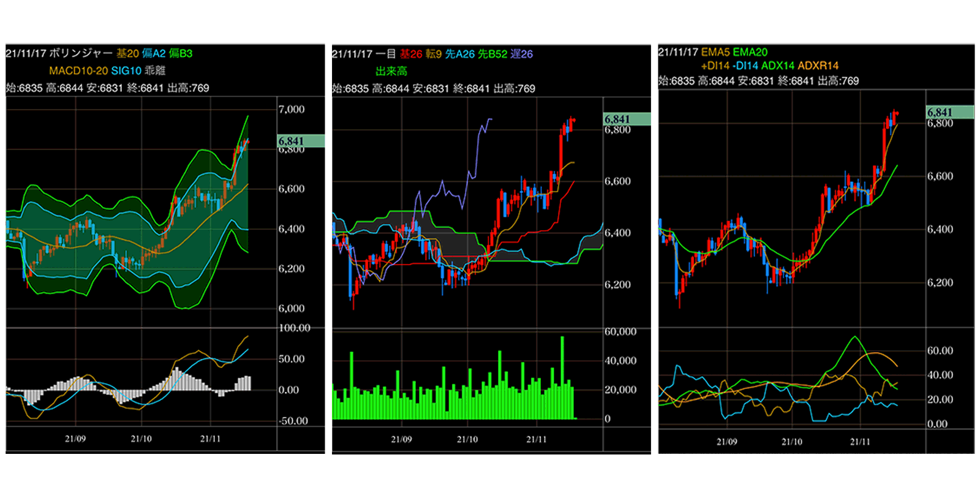Click the 偏B3 legend label in the left chart
This screenshot has height=490, width=980.
point(181,54)
